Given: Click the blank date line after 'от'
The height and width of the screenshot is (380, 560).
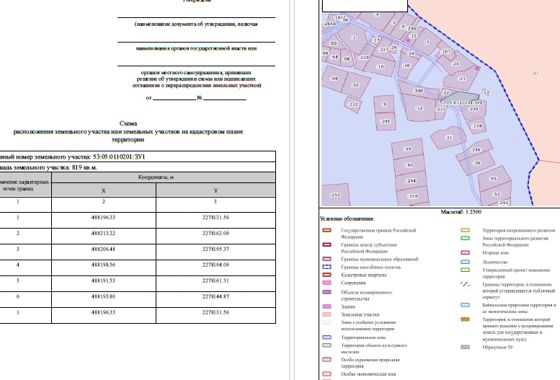Looking at the screenshot, I should [174, 98].
